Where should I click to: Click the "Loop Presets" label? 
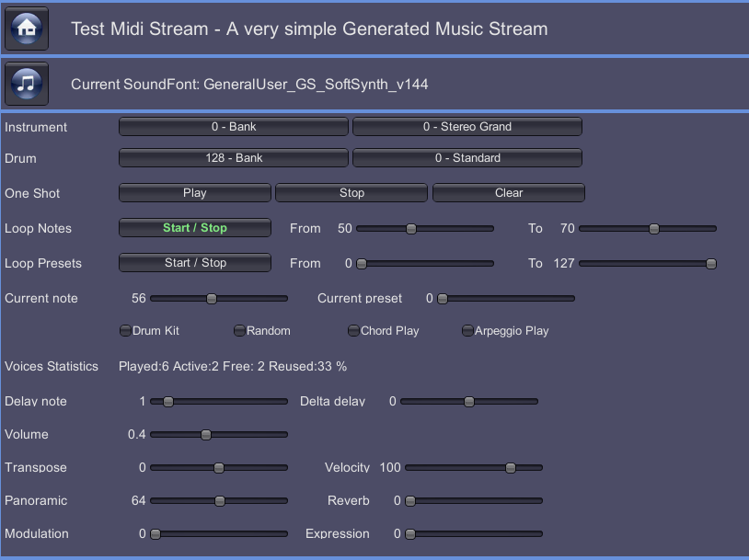click(43, 263)
